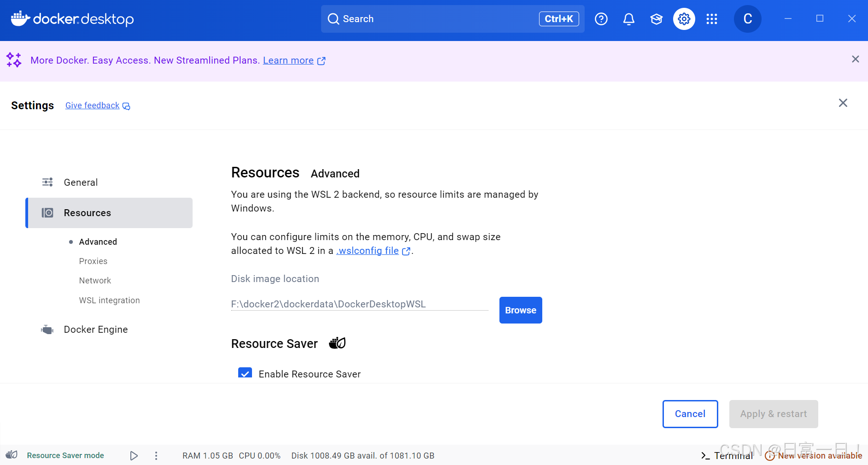Start engine with status bar play icon
The height and width of the screenshot is (465, 868).
click(134, 456)
